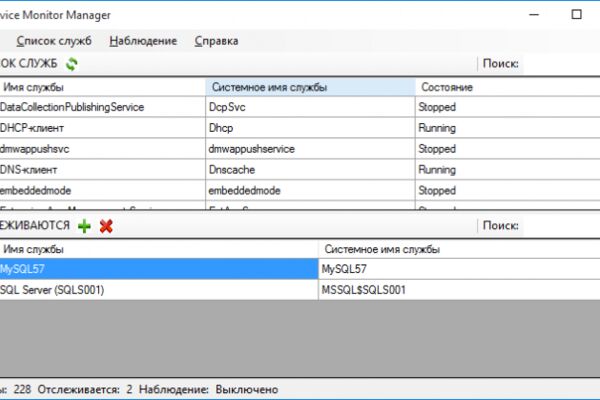Click the Stopped state of dmwappushservice
Viewport: 600px width, 400px height.
coord(508,149)
